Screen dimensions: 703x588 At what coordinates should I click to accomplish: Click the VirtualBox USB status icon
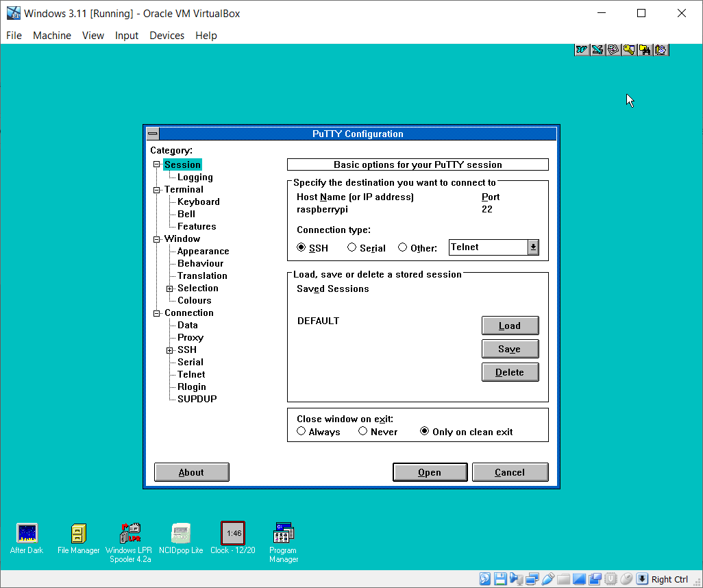tap(547, 578)
